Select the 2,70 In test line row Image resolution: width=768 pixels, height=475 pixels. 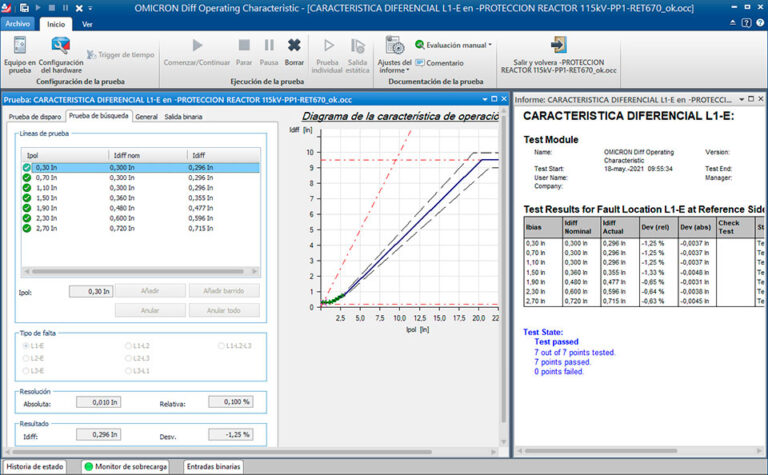pyautogui.click(x=141, y=228)
